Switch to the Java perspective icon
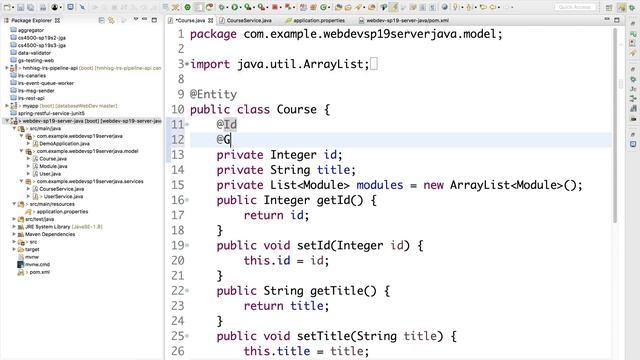 coord(621,7)
